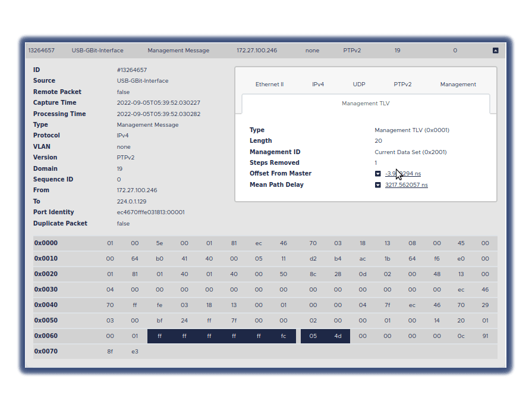
Task: Click Management Message in the header row
Action: coord(178,50)
